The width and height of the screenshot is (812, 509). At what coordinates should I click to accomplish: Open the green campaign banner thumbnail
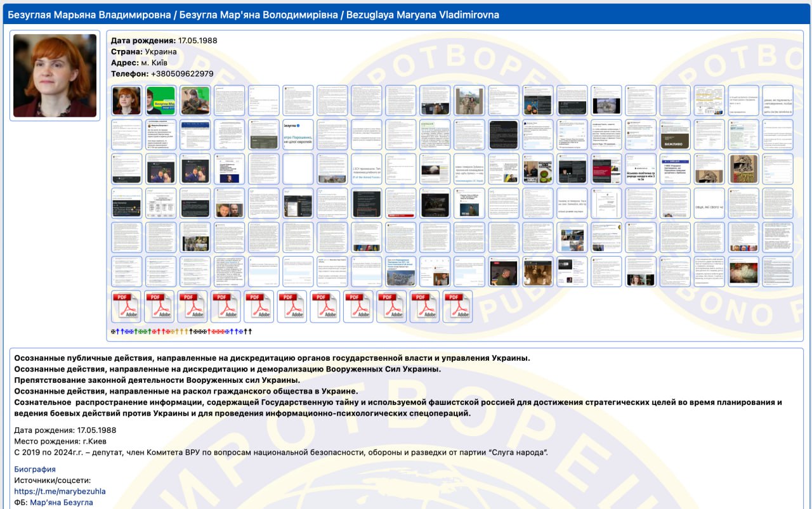[x=161, y=100]
